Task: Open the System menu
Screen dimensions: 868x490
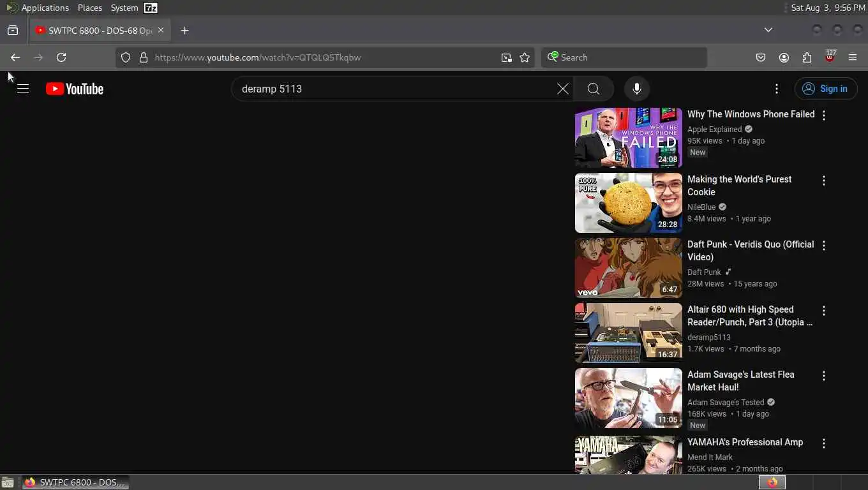Action: point(124,8)
